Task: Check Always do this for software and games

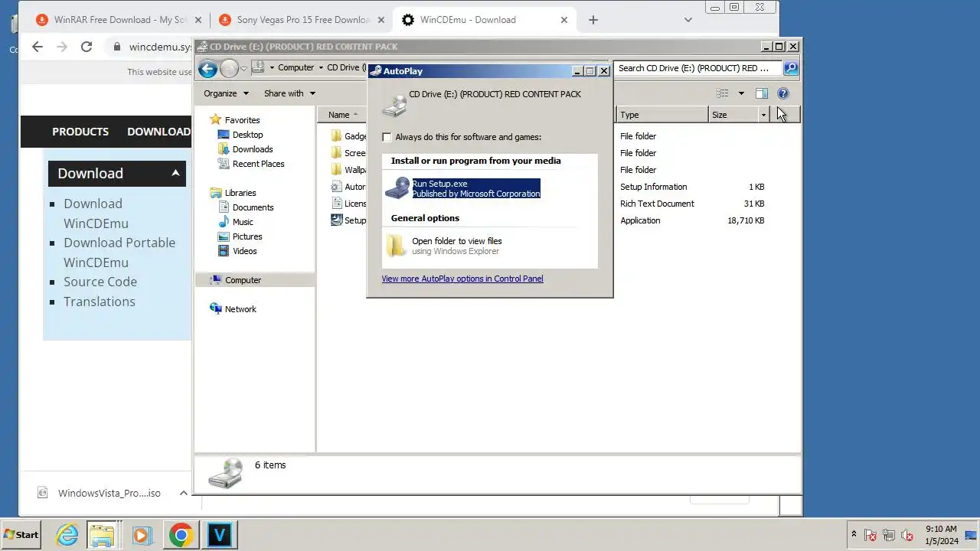Action: click(387, 137)
